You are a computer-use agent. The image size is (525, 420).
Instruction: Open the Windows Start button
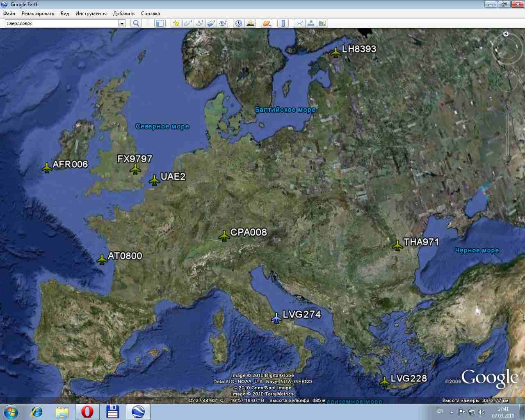click(x=10, y=412)
